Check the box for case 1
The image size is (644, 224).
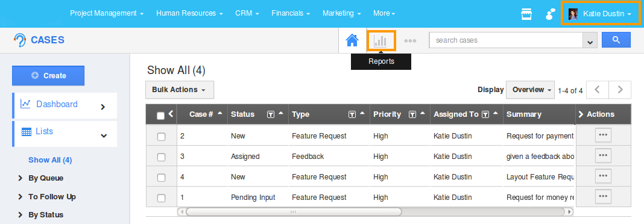click(162, 198)
